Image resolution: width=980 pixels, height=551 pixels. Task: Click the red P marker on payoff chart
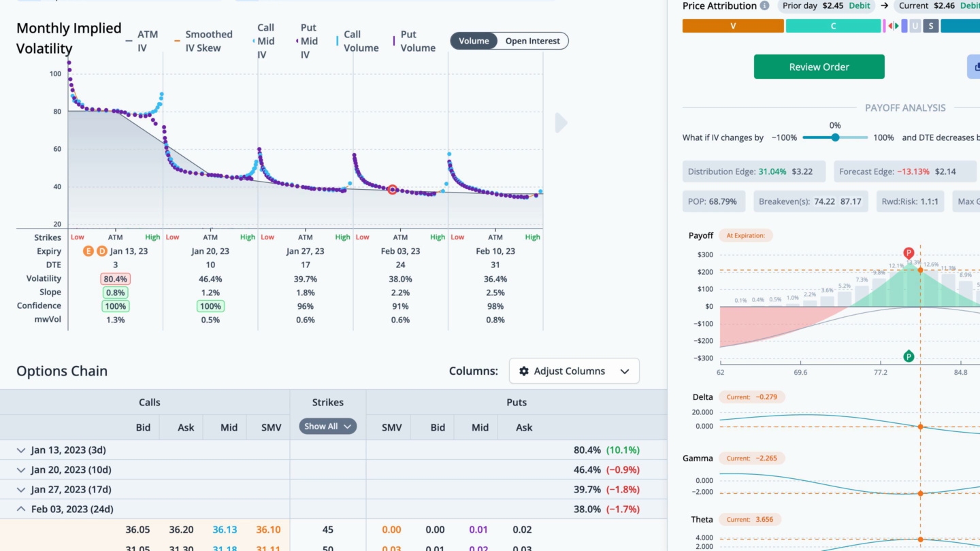click(x=909, y=253)
